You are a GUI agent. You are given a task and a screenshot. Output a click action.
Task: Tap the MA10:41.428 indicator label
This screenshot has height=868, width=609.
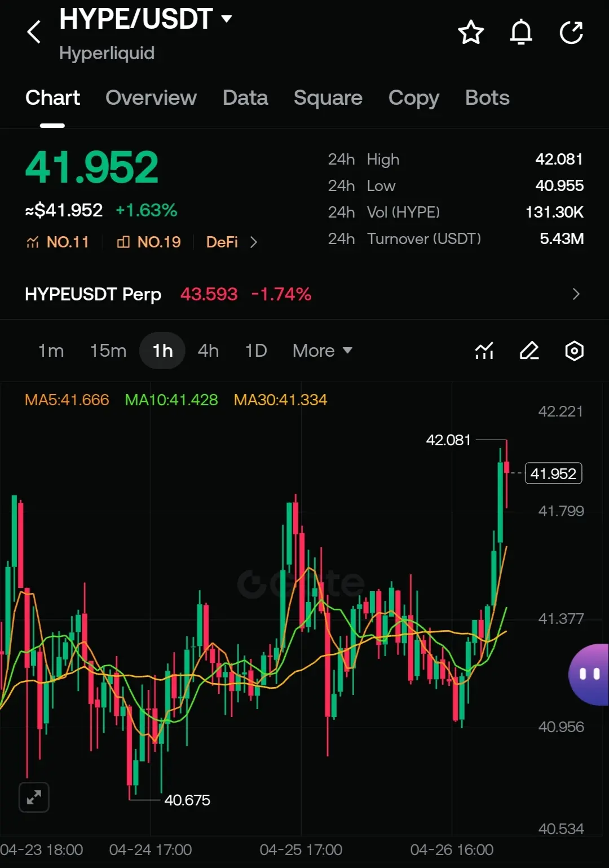pyautogui.click(x=171, y=400)
